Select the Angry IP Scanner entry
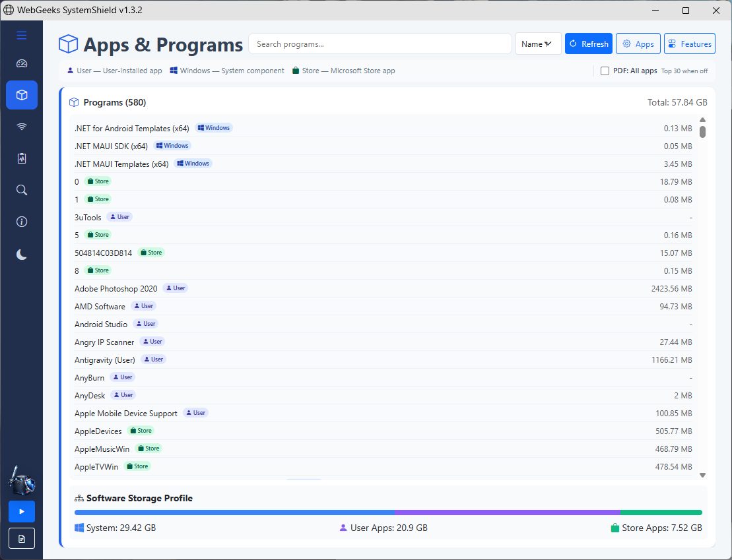 pos(104,342)
